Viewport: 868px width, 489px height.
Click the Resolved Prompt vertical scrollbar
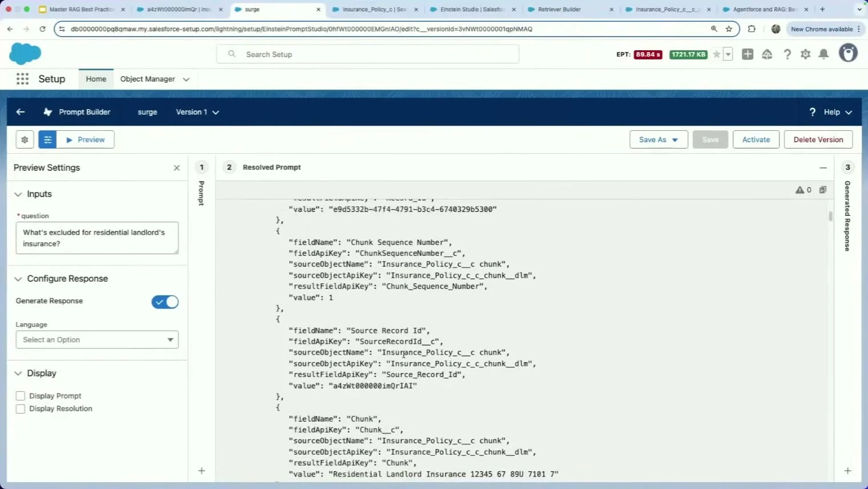[x=830, y=216]
